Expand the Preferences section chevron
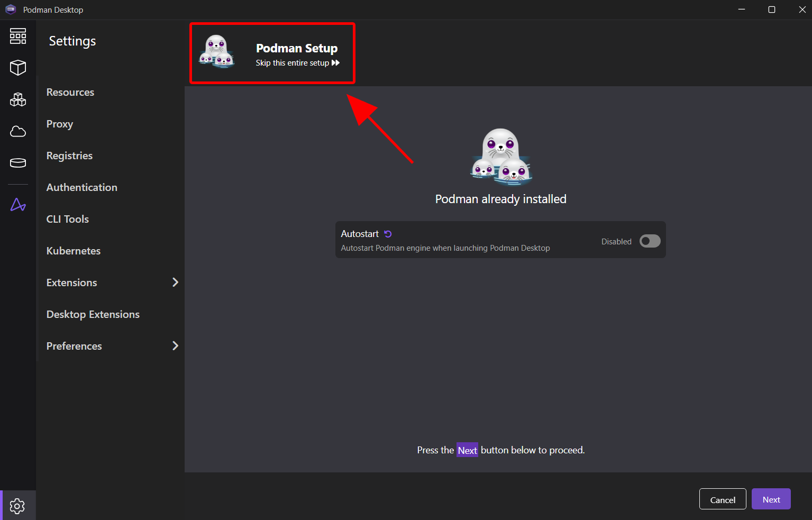This screenshot has height=520, width=812. 175,346
